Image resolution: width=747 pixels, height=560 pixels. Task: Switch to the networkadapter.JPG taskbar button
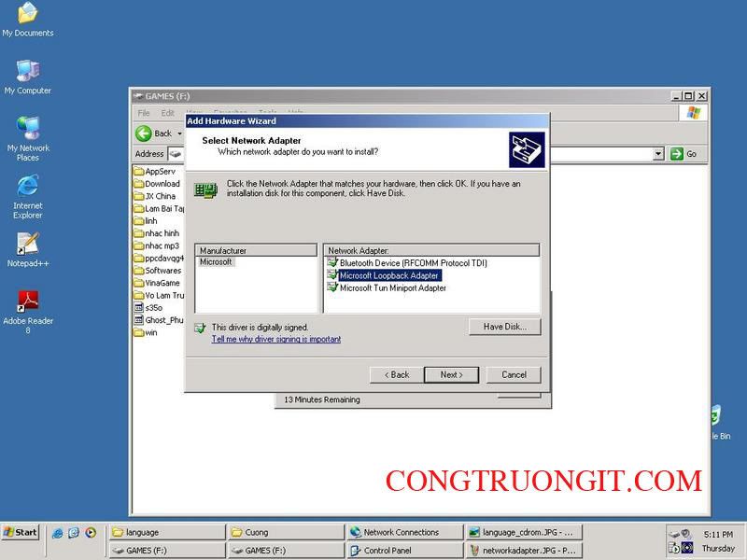click(524, 551)
